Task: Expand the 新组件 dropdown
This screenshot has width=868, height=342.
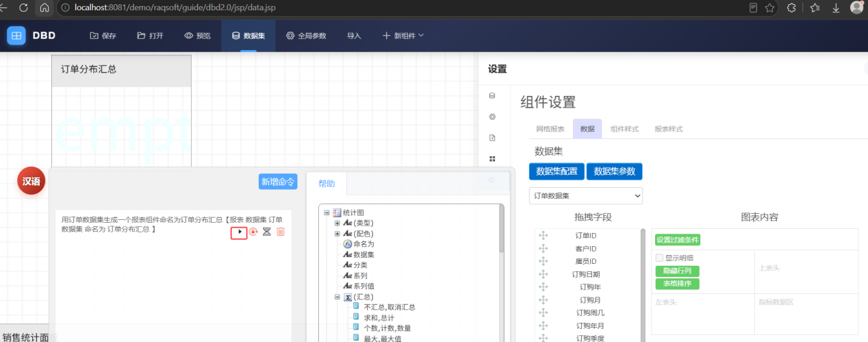Action: click(x=403, y=36)
